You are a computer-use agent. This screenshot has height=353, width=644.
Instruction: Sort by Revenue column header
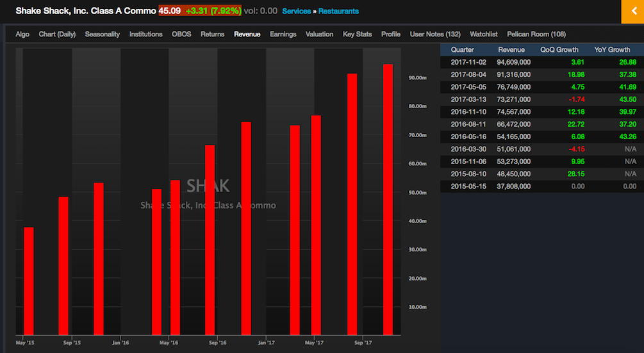pyautogui.click(x=511, y=50)
